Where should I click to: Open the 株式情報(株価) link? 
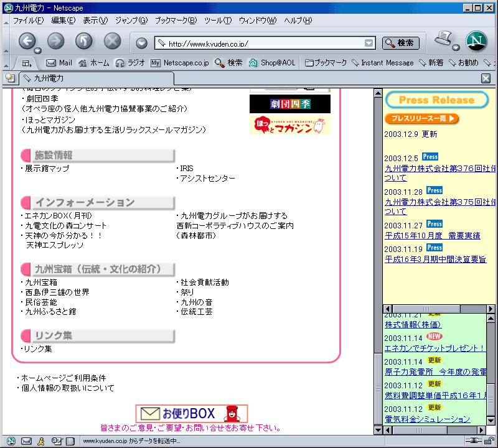point(413,325)
